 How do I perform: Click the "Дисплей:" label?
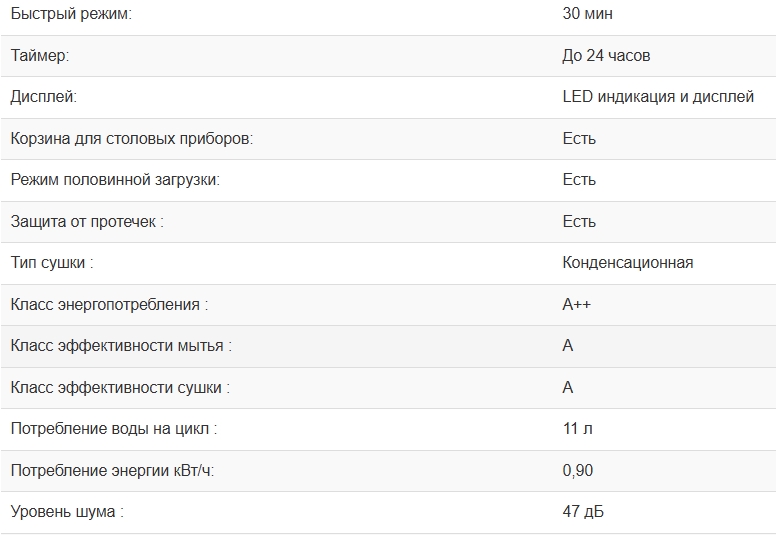click(x=43, y=97)
